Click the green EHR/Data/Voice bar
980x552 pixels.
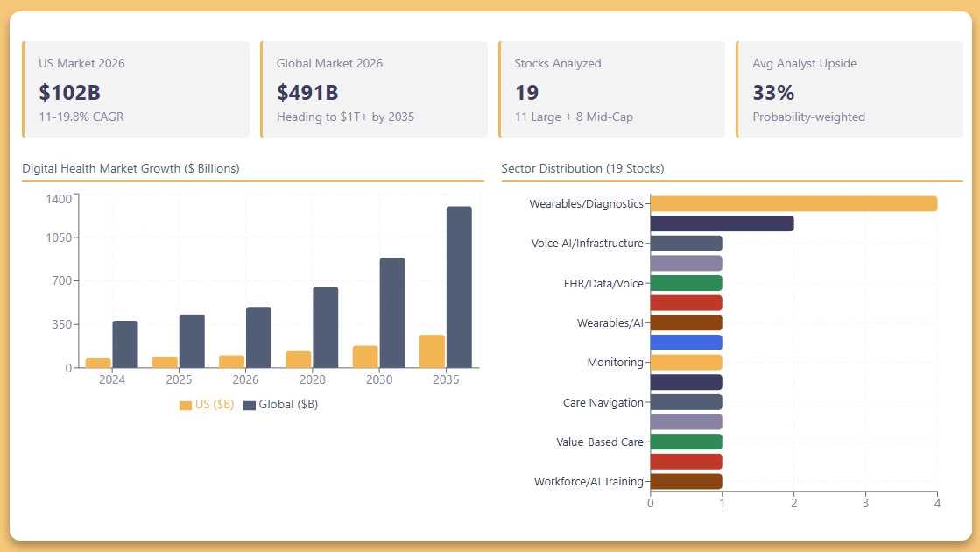pyautogui.click(x=687, y=283)
